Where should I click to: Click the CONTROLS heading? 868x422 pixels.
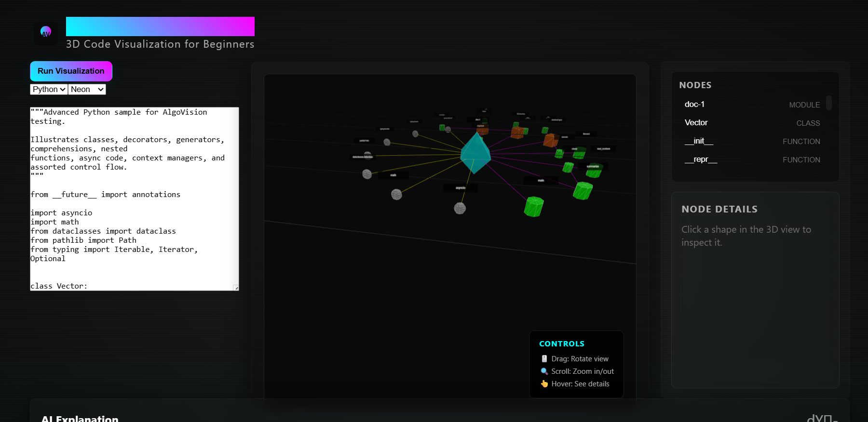point(562,344)
